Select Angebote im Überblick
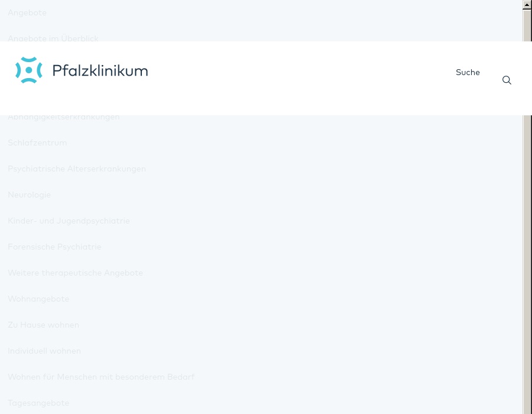 tap(53, 38)
